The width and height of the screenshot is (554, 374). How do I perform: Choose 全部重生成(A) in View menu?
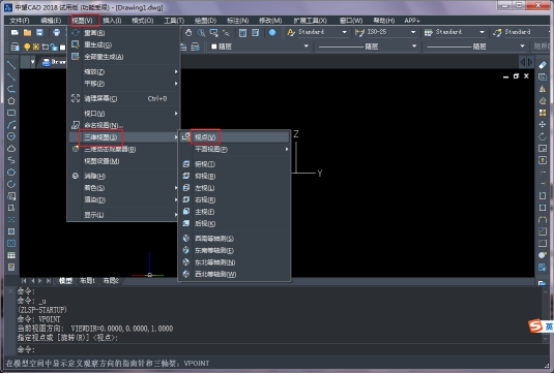pos(124,57)
